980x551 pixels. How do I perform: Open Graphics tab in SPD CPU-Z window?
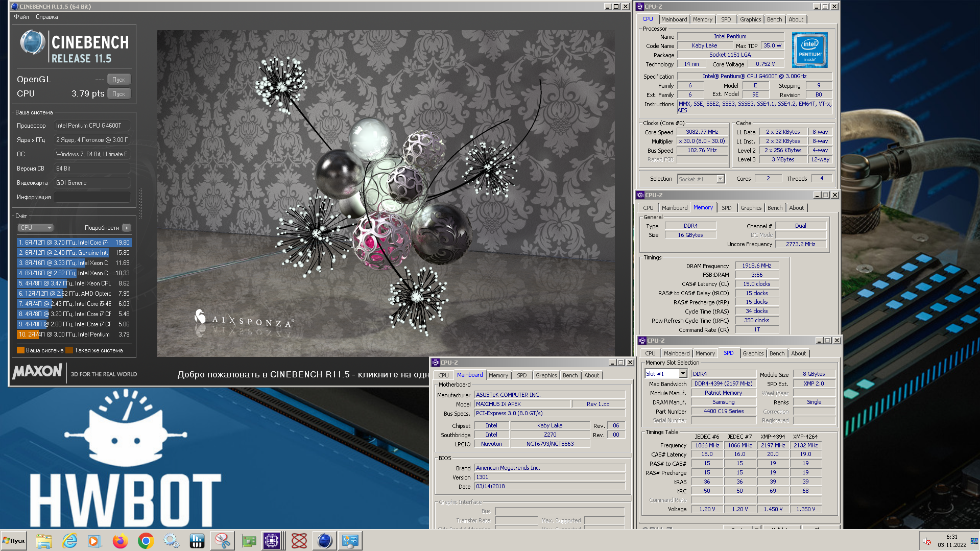point(753,353)
